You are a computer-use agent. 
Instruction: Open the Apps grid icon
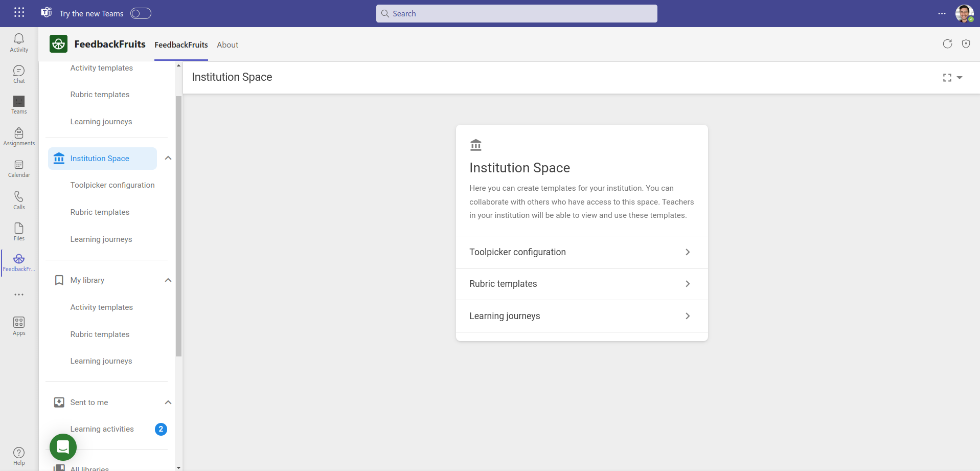coord(19,326)
